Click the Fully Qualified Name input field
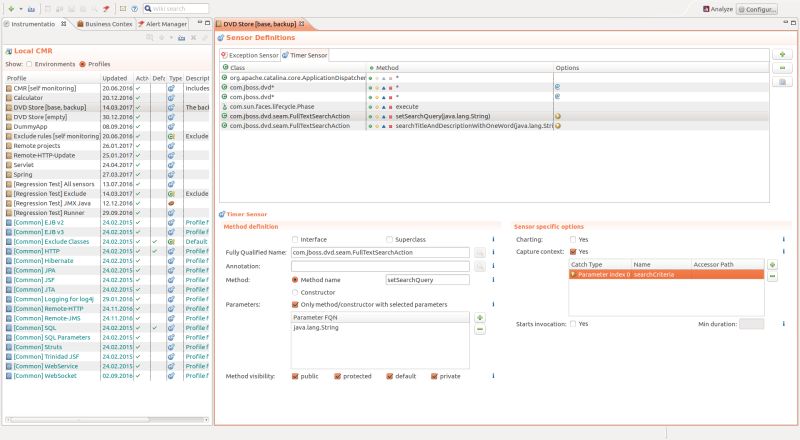This screenshot has width=800, height=440. pyautogui.click(x=380, y=253)
